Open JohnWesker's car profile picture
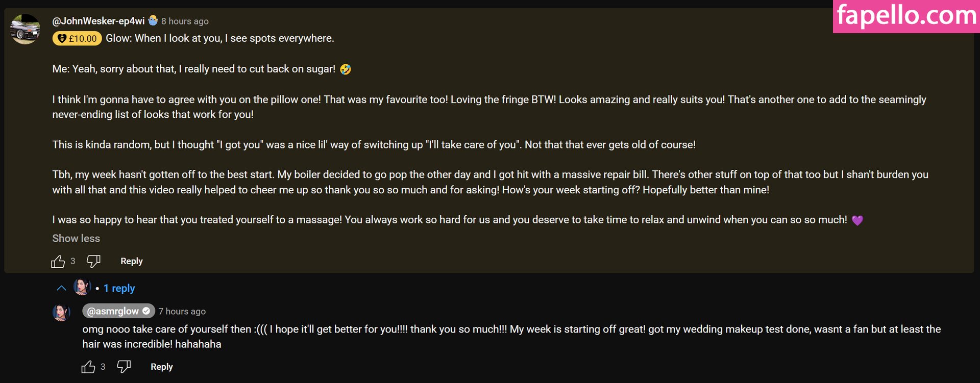This screenshot has width=980, height=383. click(25, 29)
